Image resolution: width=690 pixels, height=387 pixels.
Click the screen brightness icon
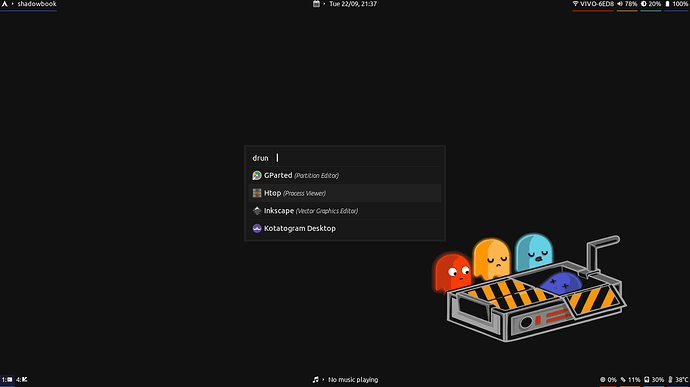pyautogui.click(x=644, y=4)
